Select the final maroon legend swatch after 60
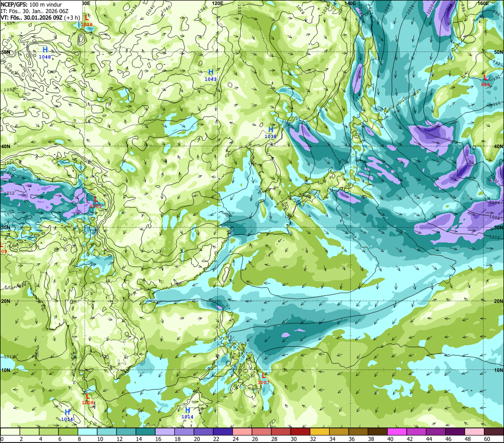The width and height of the screenshot is (504, 443). point(494,431)
